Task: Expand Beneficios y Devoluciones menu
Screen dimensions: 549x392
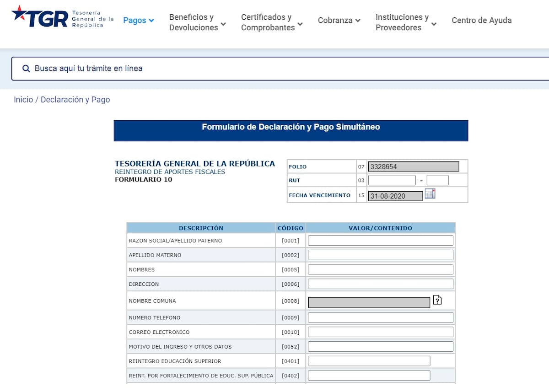Action: tap(197, 22)
